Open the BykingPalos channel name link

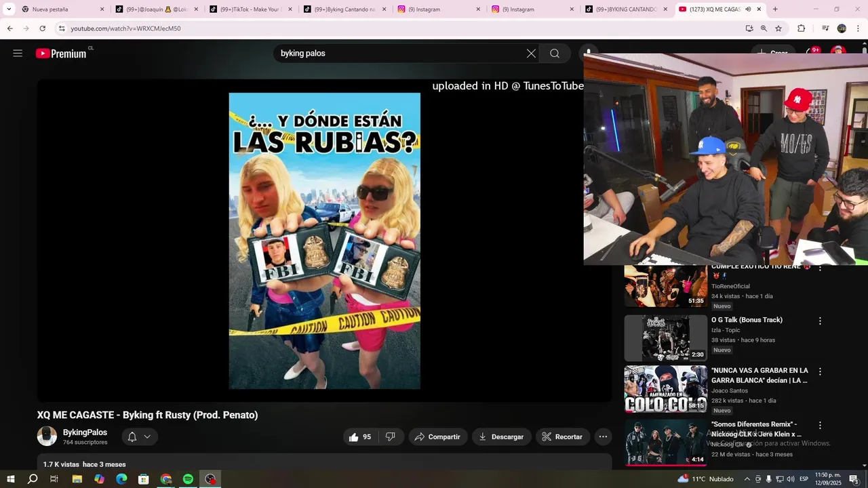(x=85, y=432)
